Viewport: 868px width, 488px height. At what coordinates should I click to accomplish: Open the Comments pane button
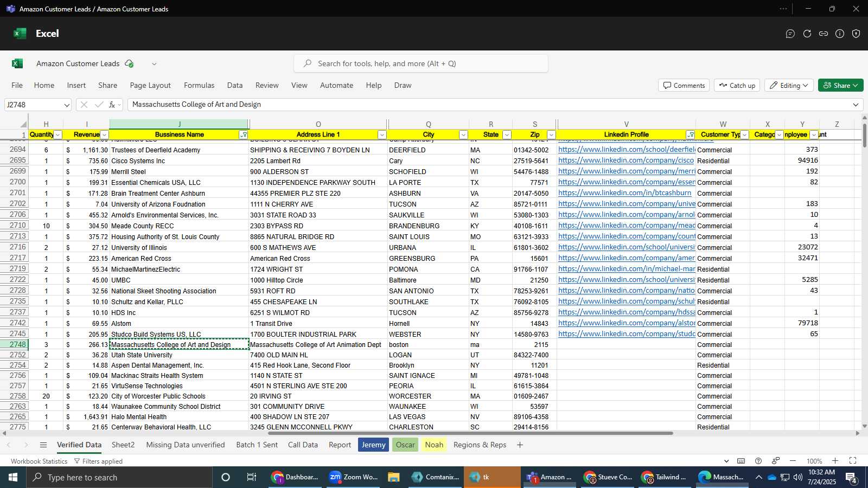[x=684, y=85]
